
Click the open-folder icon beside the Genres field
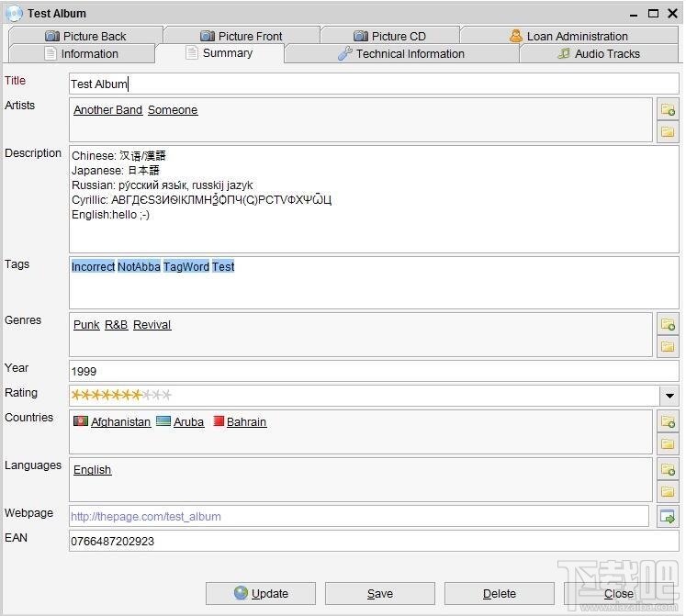pos(668,346)
